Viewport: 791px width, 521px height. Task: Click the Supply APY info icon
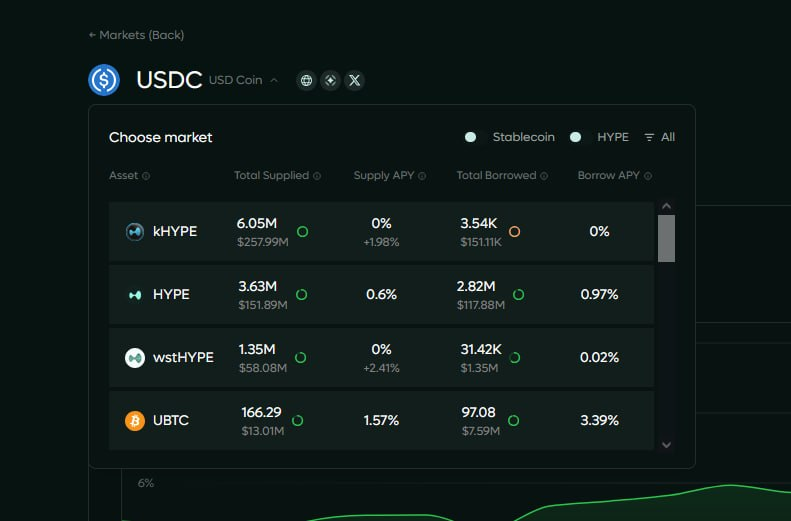(x=422, y=176)
